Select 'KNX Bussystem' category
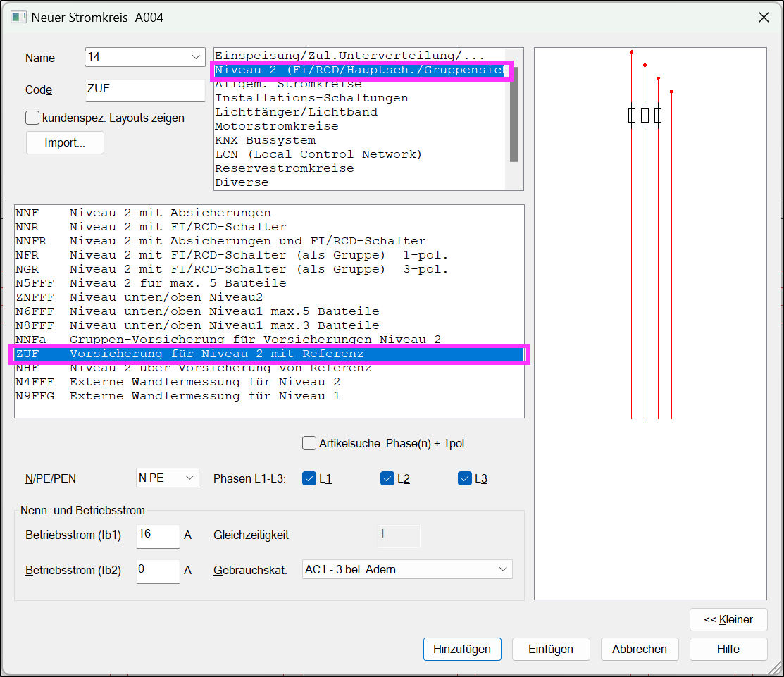This screenshot has height=677, width=784. [x=359, y=140]
